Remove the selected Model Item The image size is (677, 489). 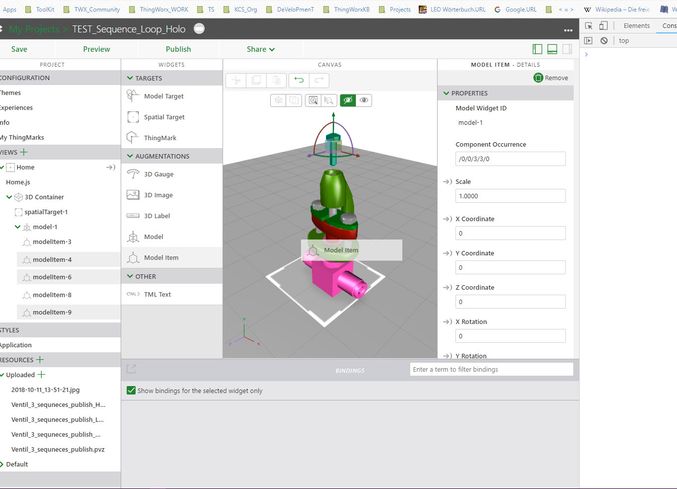tap(551, 78)
